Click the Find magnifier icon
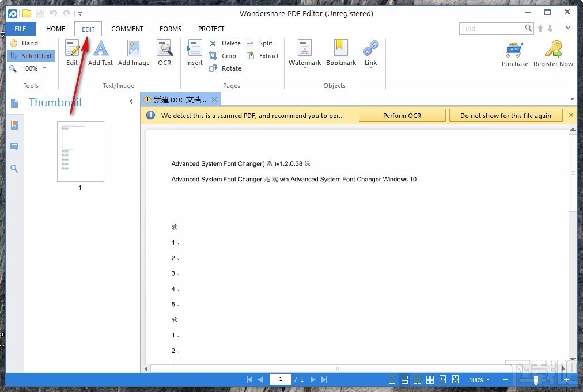Screen dimensions: 583x392 (x=528, y=28)
